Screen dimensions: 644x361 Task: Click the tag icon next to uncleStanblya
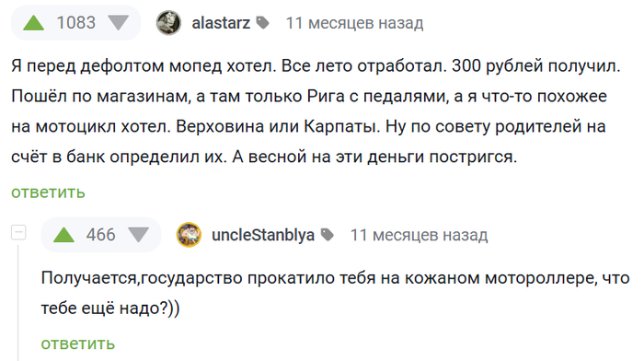coord(327,235)
